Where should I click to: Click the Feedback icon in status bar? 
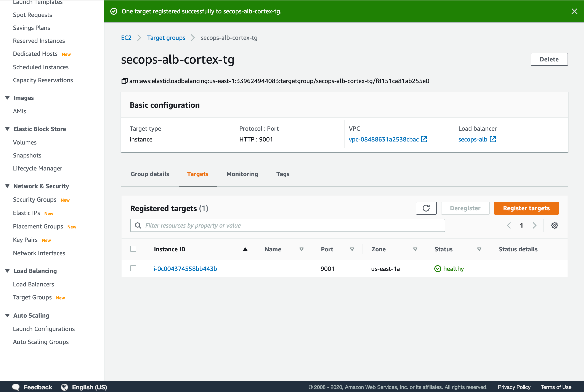(16, 387)
